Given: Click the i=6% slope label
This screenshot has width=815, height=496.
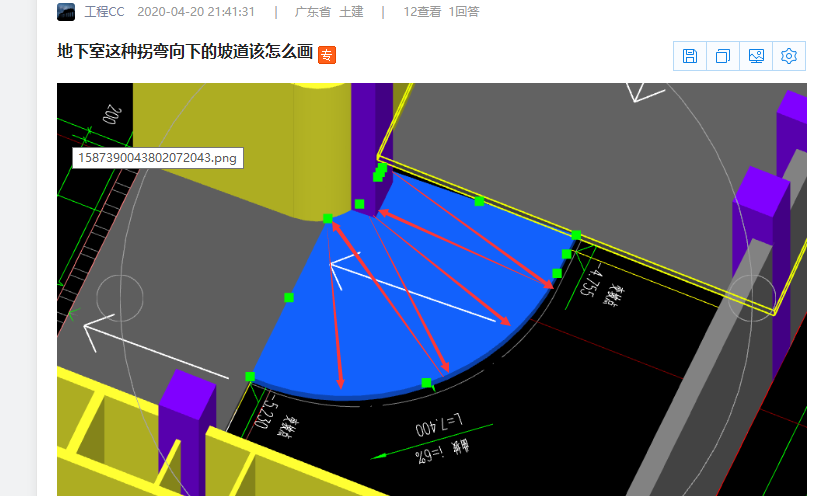Looking at the screenshot, I should tap(430, 454).
